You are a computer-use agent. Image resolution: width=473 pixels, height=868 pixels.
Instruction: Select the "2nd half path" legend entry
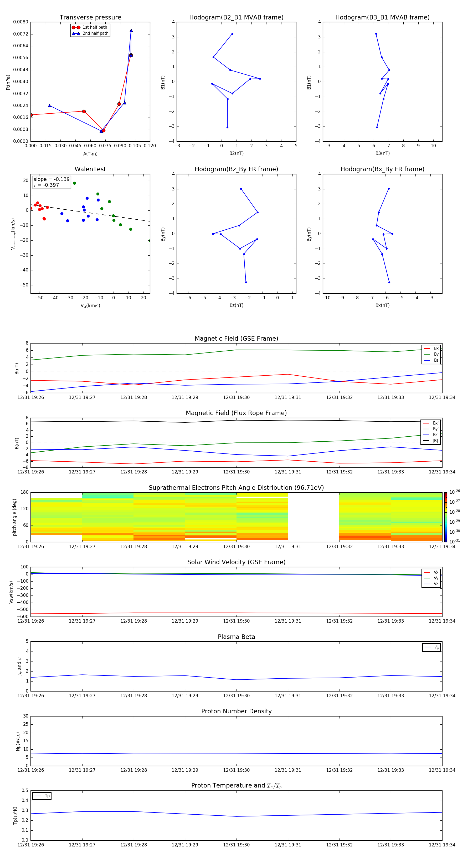[90, 33]
